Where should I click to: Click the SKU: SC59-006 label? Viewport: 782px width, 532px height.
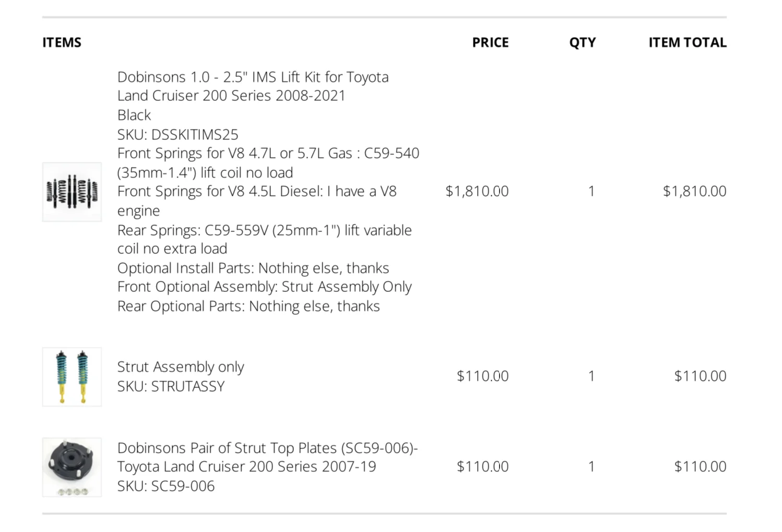pos(165,486)
